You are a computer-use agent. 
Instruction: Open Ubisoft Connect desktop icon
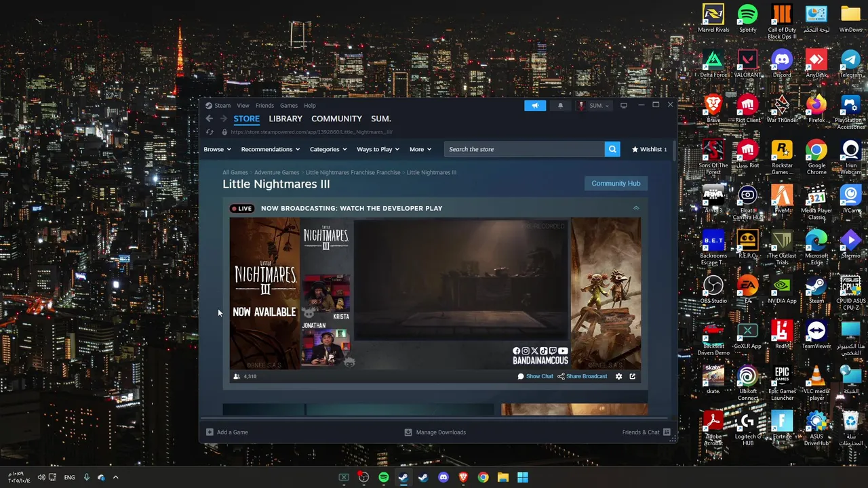click(747, 384)
